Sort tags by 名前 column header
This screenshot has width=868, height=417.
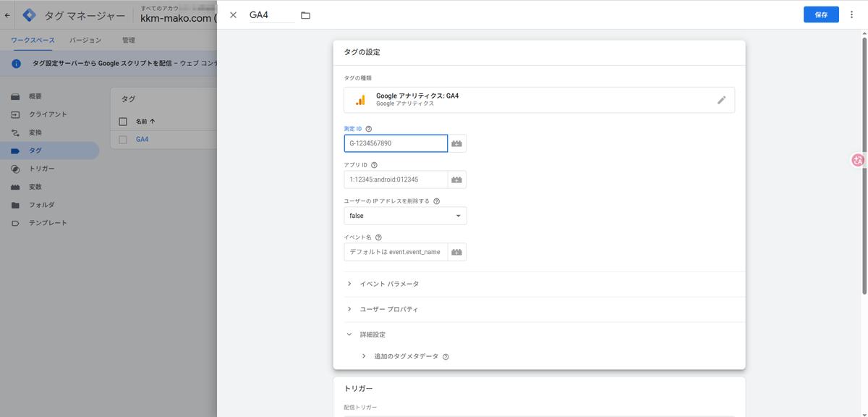[x=145, y=122]
